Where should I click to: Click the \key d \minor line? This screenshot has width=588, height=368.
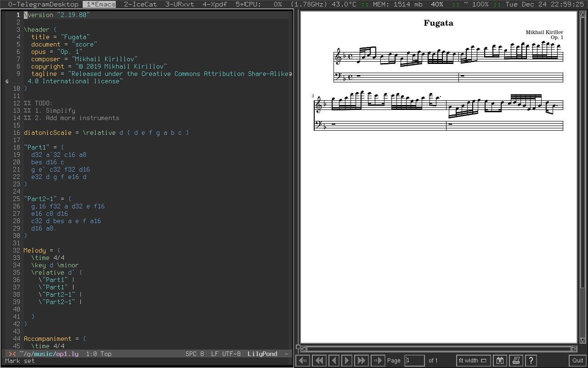pos(55,265)
